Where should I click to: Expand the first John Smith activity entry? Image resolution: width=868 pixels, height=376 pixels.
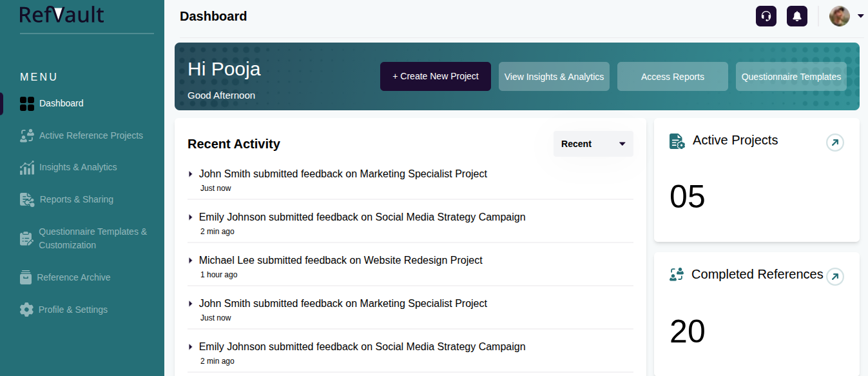(191, 174)
